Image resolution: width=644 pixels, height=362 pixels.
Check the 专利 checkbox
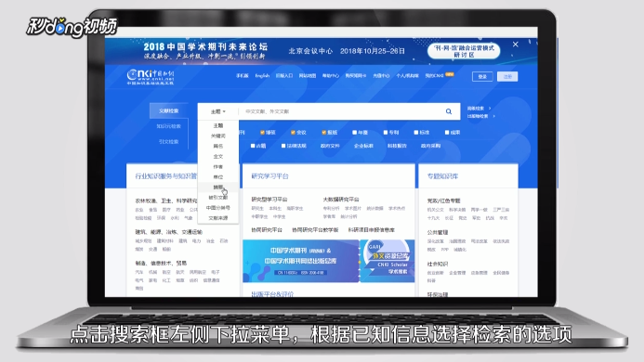[x=386, y=133]
